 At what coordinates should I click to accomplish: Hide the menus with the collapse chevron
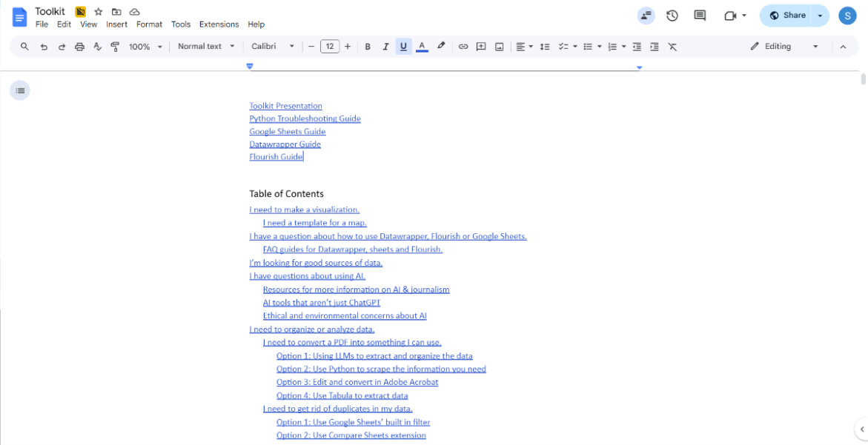tap(843, 47)
